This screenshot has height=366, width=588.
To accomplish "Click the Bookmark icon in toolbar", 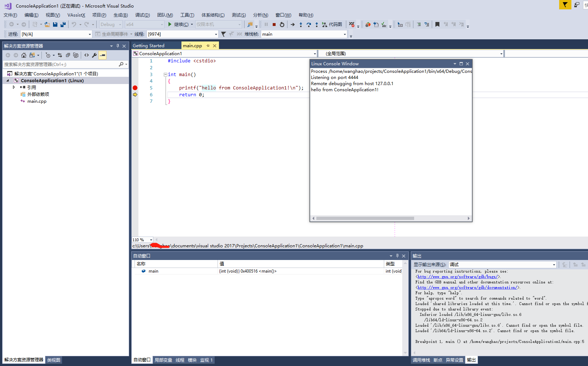I will [437, 25].
